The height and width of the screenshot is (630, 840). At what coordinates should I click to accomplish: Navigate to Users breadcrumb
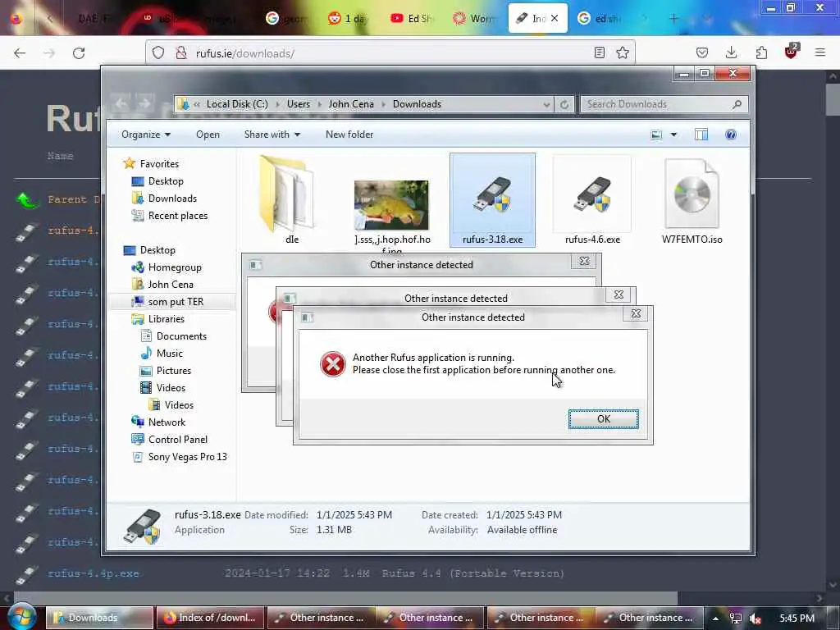299,104
